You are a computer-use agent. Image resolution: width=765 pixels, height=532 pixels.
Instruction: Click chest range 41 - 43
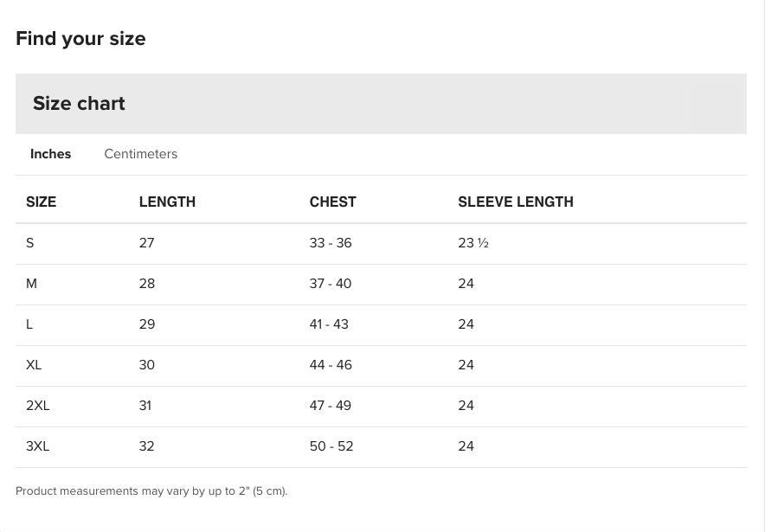tap(329, 324)
